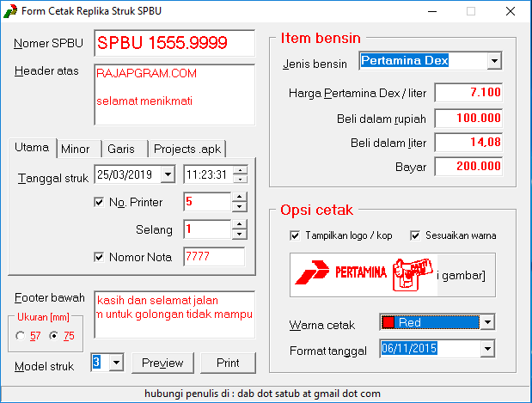Expand the Warna cetak color dropdown
The height and width of the screenshot is (403, 532).
(487, 322)
